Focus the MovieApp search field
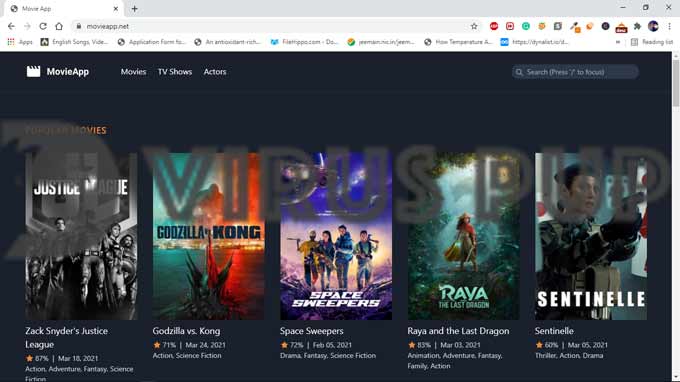This screenshot has width=680, height=382. click(575, 72)
